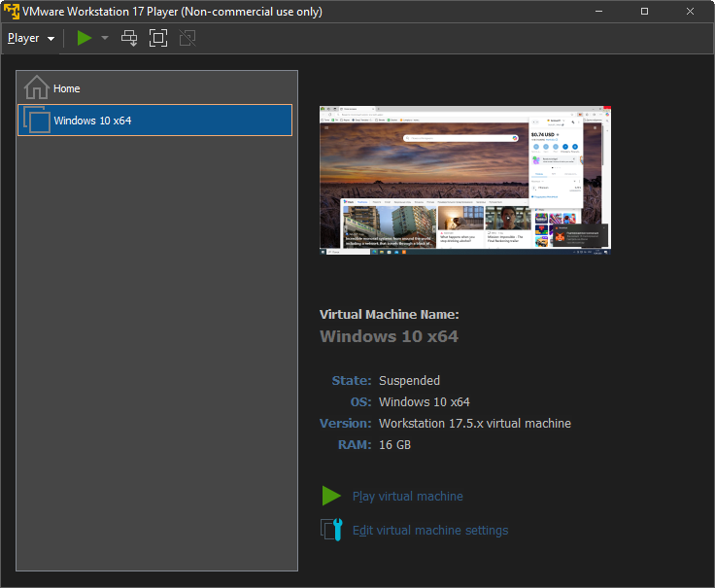Viewport: 715px width, 588px height.
Task: Click the green triangle beside Play virtual machine
Action: [x=331, y=497]
